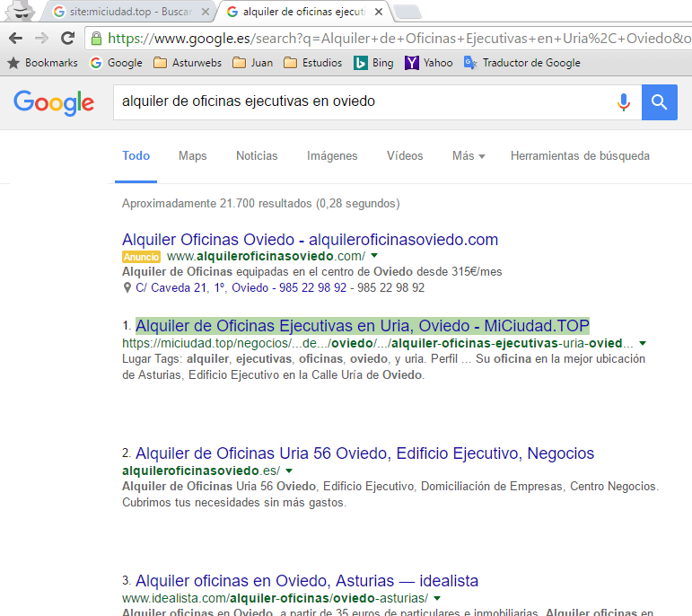
Task: Open result Alquiler de Oficinas Uria 56 Oviedo
Action: [364, 453]
